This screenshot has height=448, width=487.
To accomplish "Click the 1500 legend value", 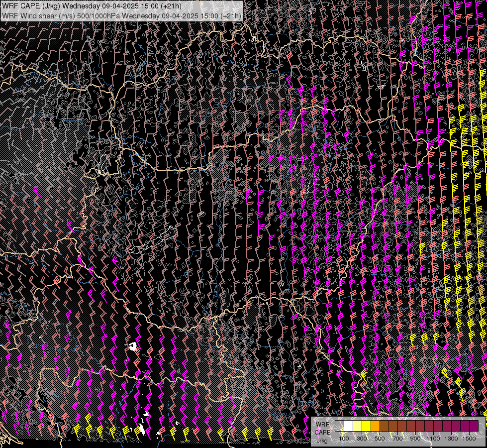I will 469,439.
